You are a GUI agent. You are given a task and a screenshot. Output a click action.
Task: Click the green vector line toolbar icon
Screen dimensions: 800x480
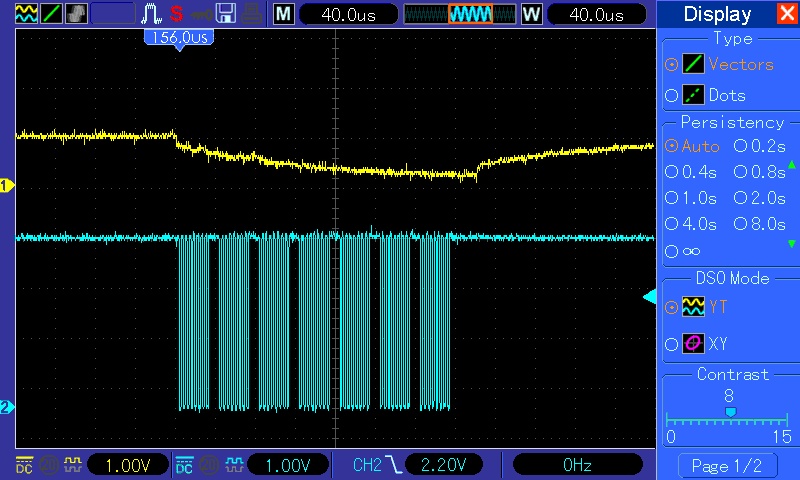[51, 14]
